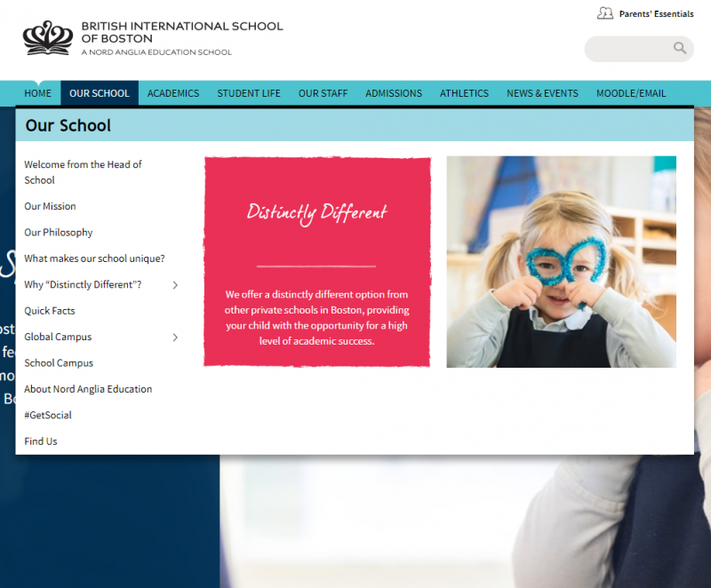
Task: Open the ADMISSIONS navigation menu
Action: pyautogui.click(x=394, y=92)
